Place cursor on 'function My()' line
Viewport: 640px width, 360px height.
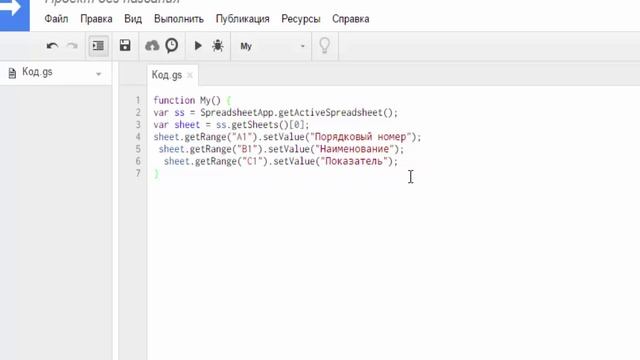point(193,100)
